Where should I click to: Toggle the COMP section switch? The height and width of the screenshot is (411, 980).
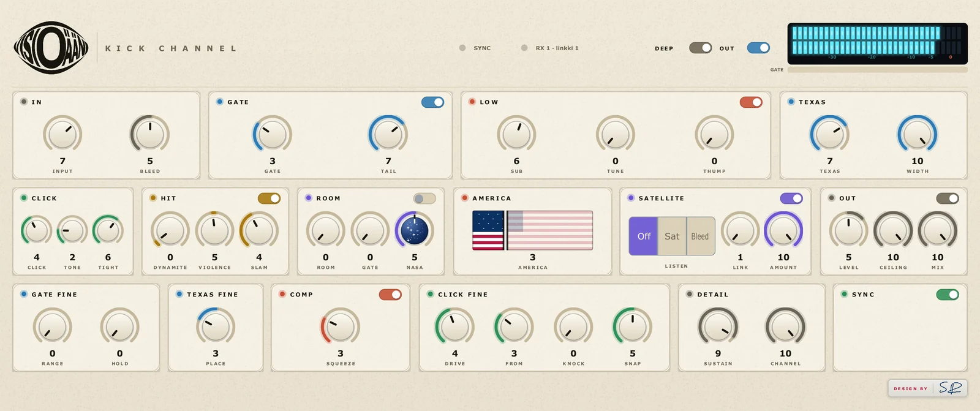pos(390,295)
